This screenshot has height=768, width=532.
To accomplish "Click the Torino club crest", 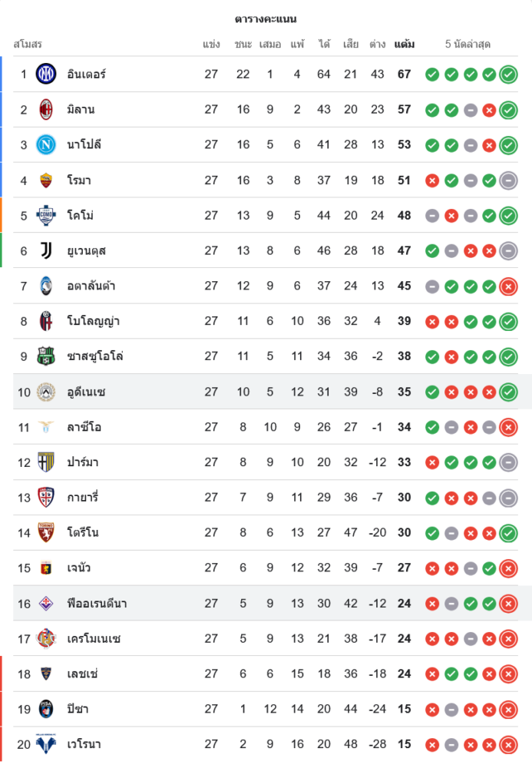I will click(x=46, y=532).
